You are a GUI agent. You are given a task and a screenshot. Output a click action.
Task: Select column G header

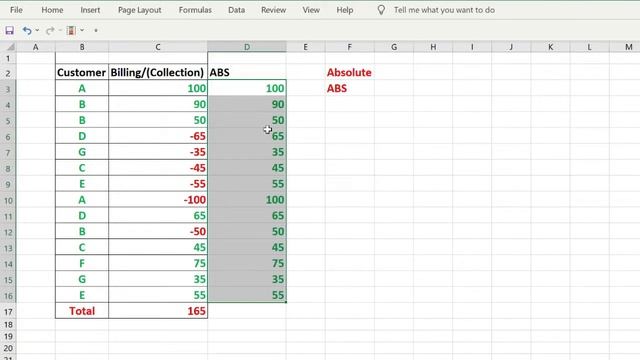click(394, 47)
